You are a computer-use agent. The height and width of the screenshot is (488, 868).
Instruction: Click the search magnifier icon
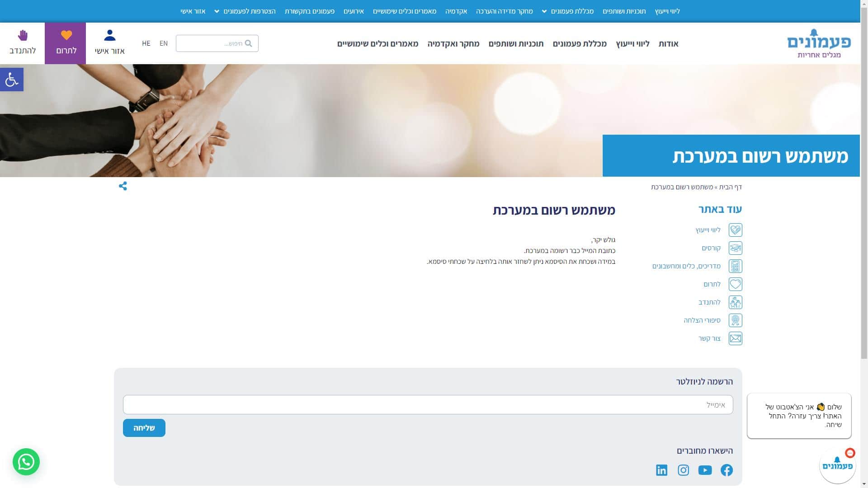(x=248, y=43)
